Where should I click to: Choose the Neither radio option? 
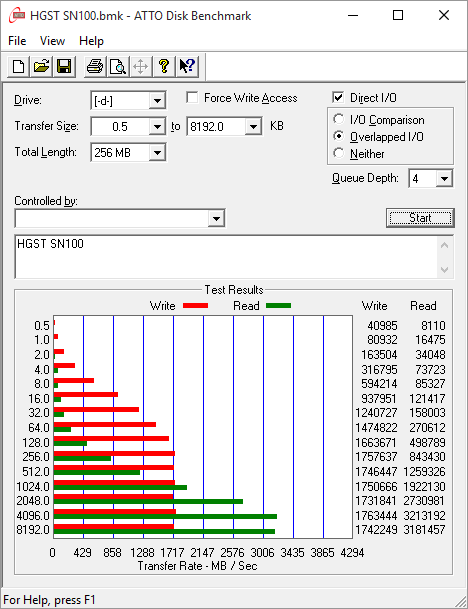point(338,153)
